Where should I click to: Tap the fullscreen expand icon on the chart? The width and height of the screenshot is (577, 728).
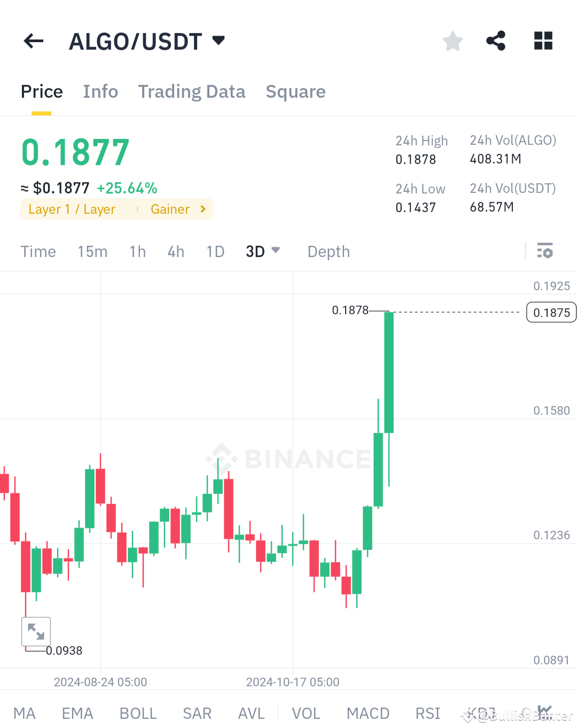tap(36, 631)
